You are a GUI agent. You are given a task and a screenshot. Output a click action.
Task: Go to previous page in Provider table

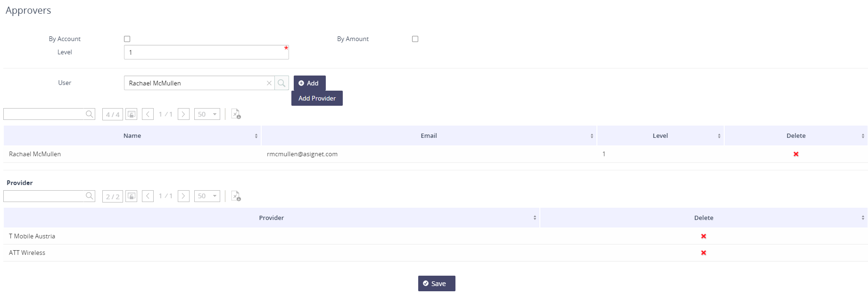148,196
